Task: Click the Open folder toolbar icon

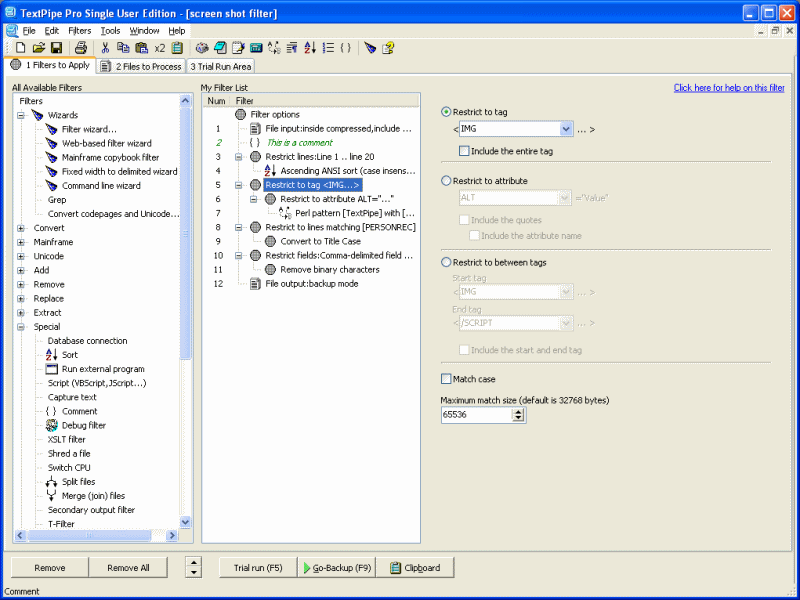Action: click(39, 48)
